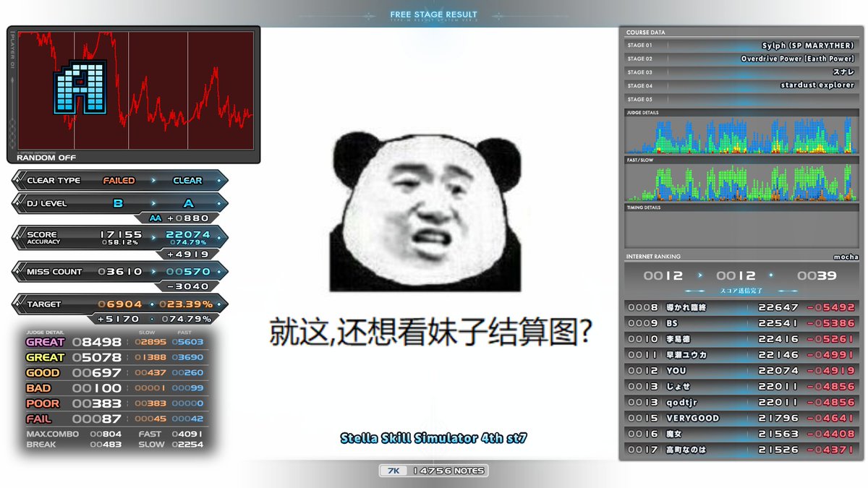Select ranking row 0011 早瀬ユウカ
The image size is (868, 488).
click(741, 355)
